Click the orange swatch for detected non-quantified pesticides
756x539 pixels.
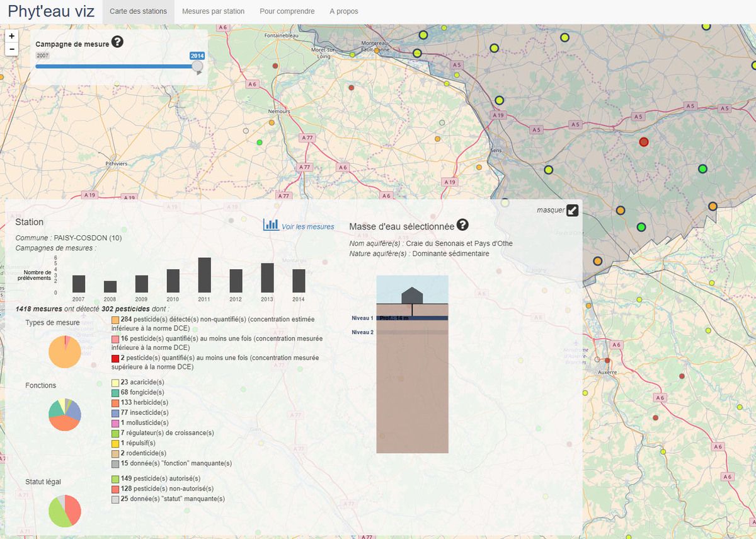pos(115,320)
